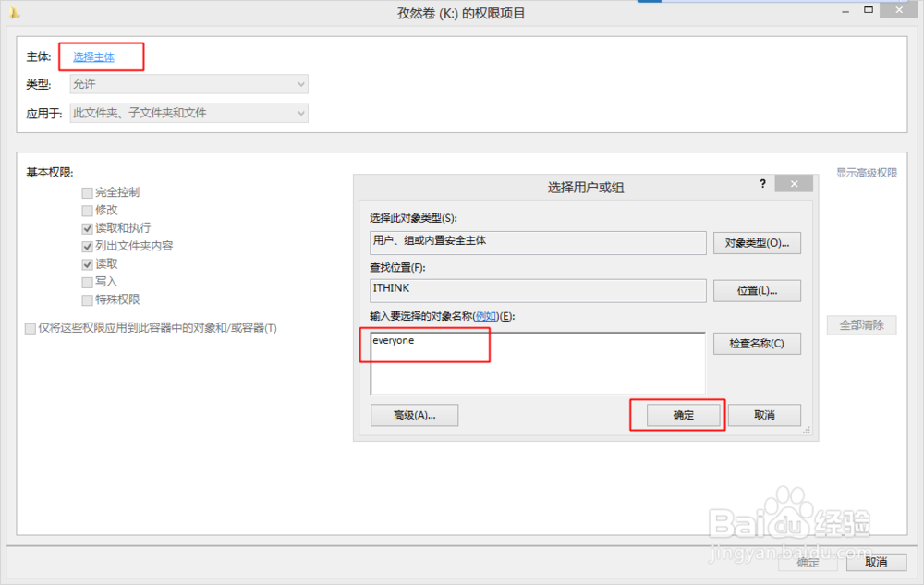924x585 pixels.
Task: Maximize the 权限项目 window
Action: click(x=868, y=10)
